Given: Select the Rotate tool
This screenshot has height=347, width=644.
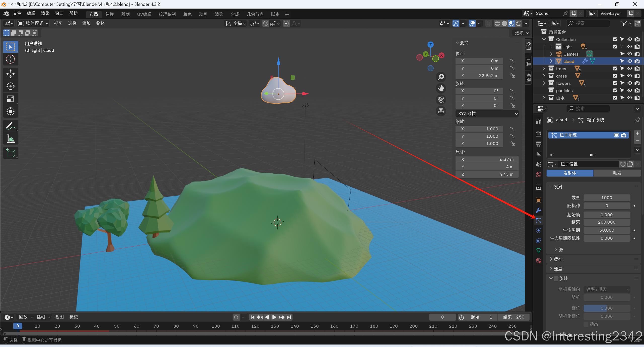Looking at the screenshot, I should click(x=11, y=86).
